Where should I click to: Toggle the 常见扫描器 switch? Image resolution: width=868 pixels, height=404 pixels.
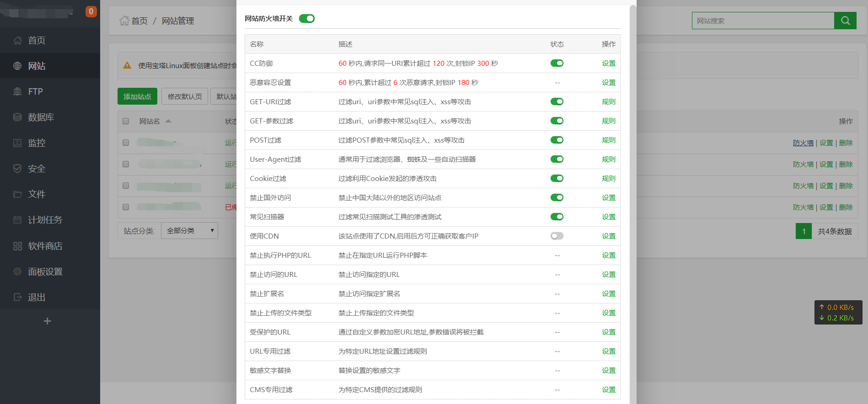click(x=557, y=217)
